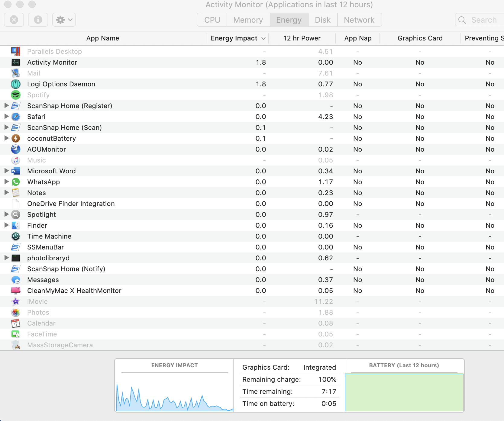The width and height of the screenshot is (504, 421).
Task: Expand the ScanSnap Home (Register) row
Action: (6, 106)
